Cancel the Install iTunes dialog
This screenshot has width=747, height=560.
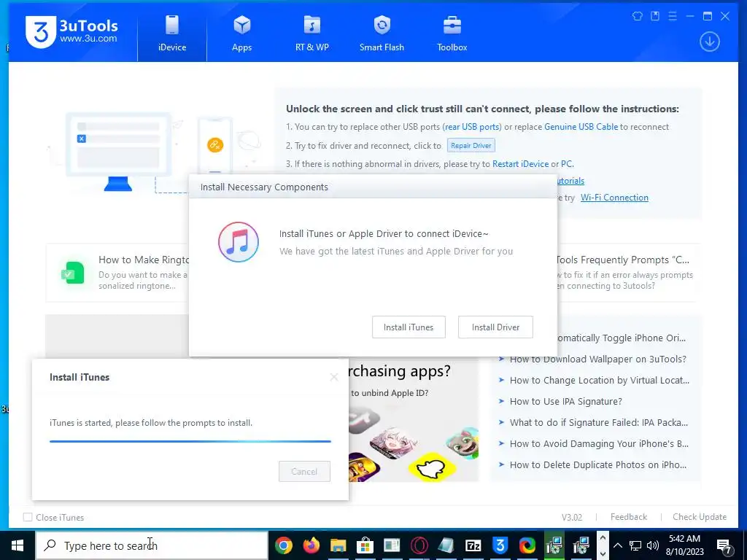[304, 472]
